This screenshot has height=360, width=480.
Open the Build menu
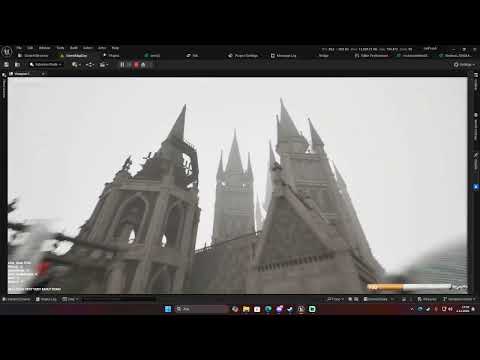74,48
